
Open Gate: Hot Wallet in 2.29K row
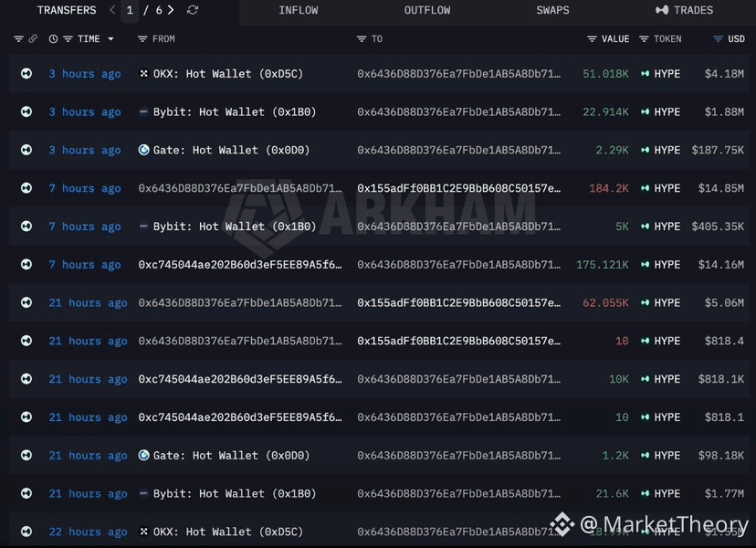click(x=231, y=150)
